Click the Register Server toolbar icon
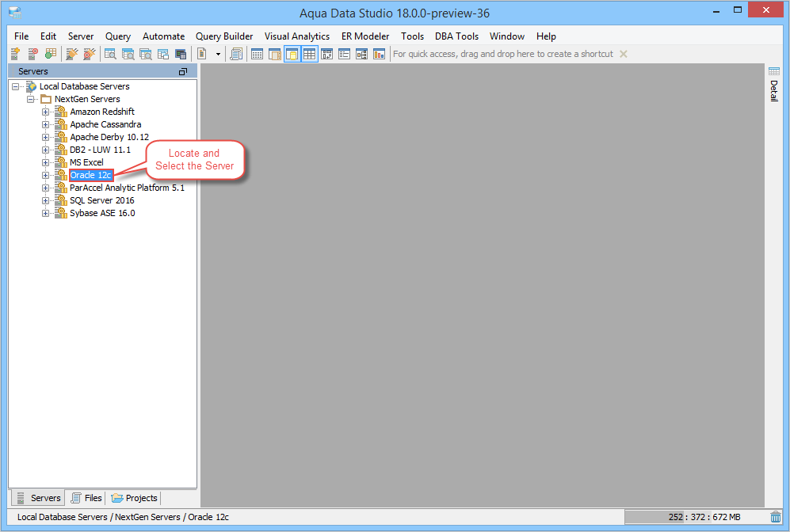This screenshot has height=532, width=790. pos(15,54)
